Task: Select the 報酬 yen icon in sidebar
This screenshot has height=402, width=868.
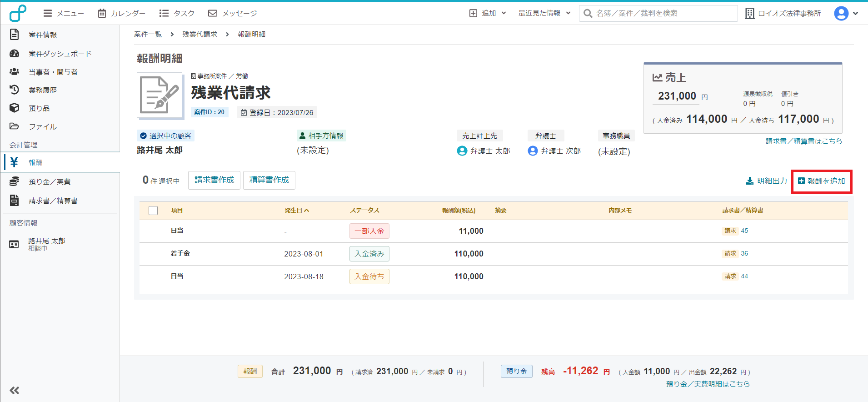Action: [x=14, y=162]
